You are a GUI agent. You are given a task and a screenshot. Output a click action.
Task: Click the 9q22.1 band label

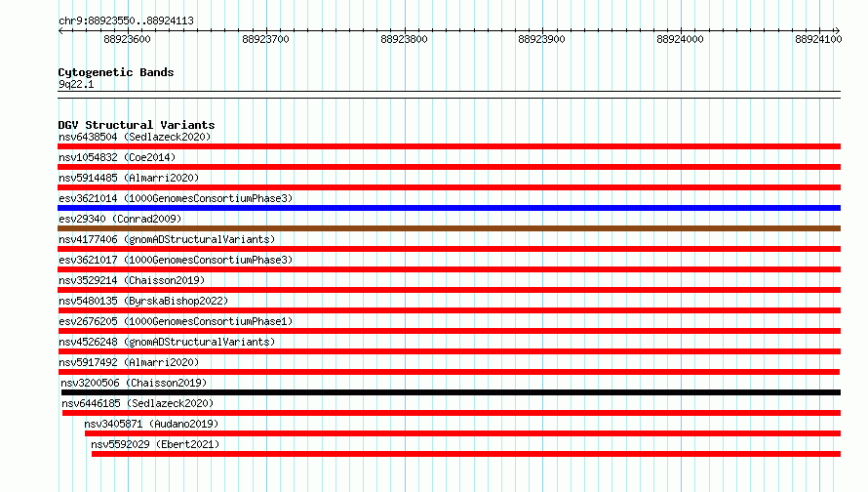[76, 84]
